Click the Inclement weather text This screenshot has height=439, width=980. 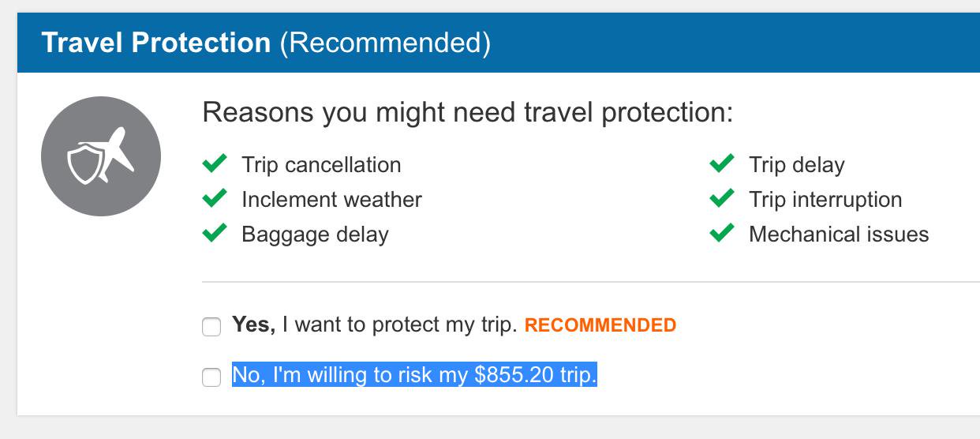(x=331, y=200)
